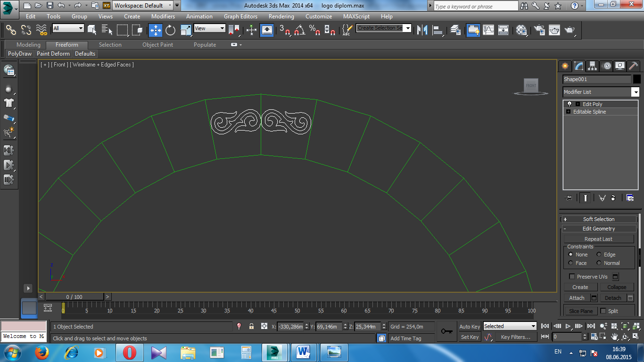Switch to Hierarchy command panel
Viewport: 644px width, 362px height.
point(593,66)
